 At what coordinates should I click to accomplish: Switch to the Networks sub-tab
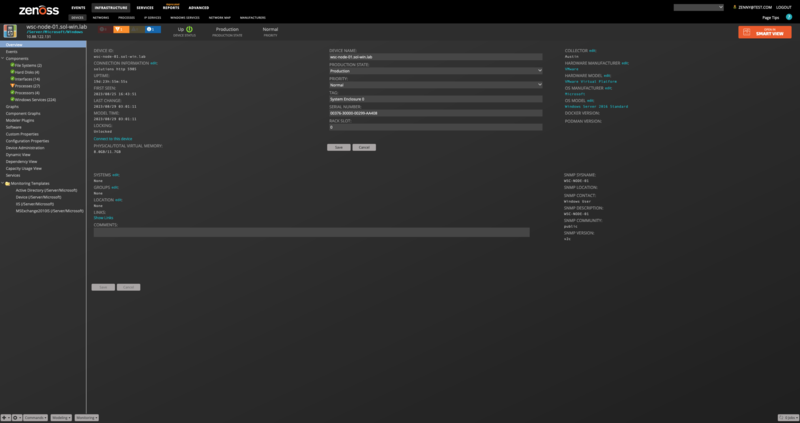tap(101, 17)
